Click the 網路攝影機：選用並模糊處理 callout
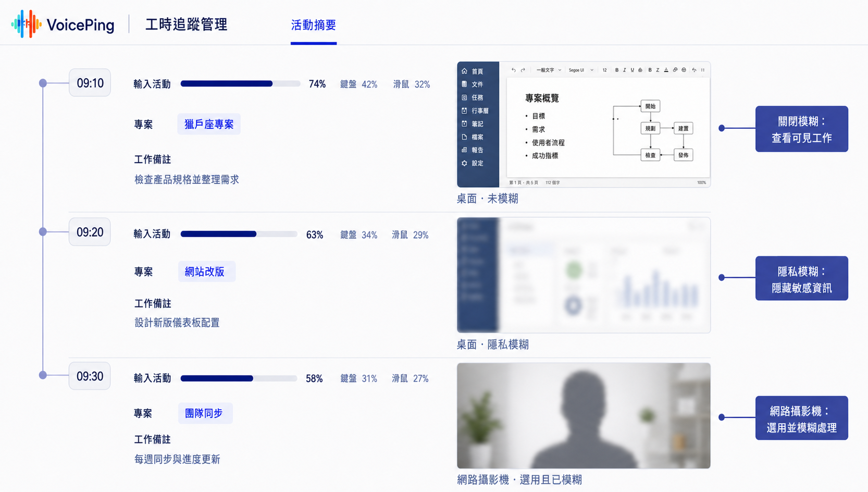 tap(801, 418)
